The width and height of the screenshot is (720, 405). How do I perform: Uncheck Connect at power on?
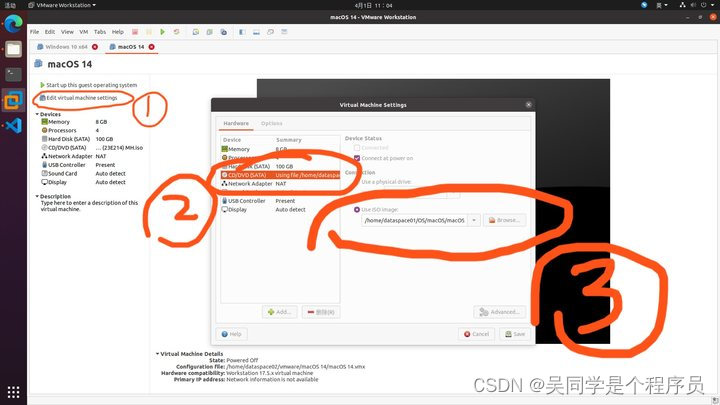[357, 158]
